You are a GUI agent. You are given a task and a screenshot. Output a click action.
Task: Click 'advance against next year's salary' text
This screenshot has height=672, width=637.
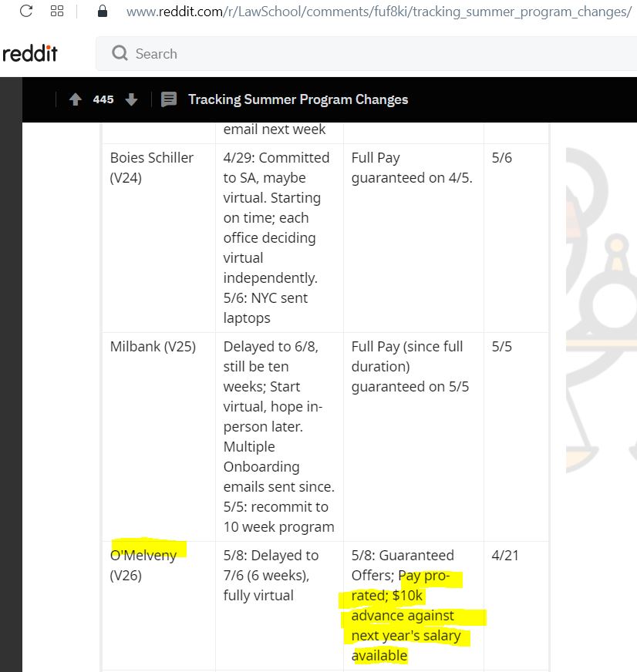coord(406,625)
